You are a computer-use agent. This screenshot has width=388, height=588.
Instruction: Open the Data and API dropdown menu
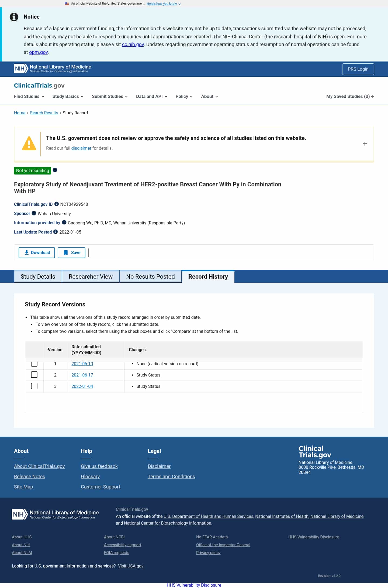coord(152,96)
